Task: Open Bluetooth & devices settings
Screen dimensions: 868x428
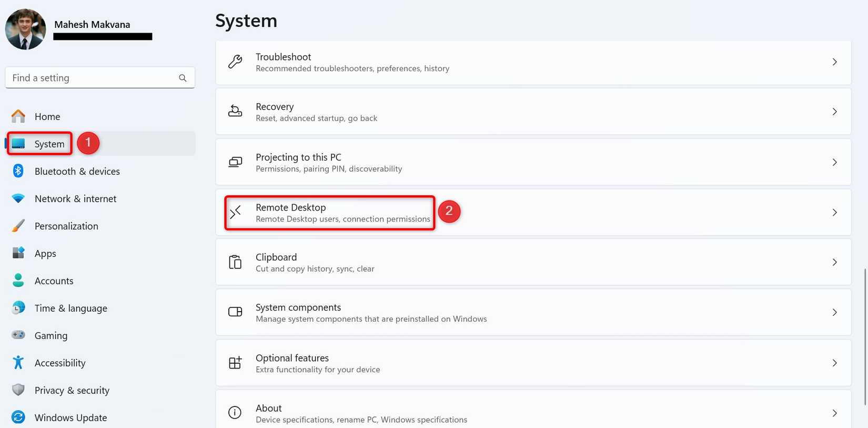Action: coord(77,171)
